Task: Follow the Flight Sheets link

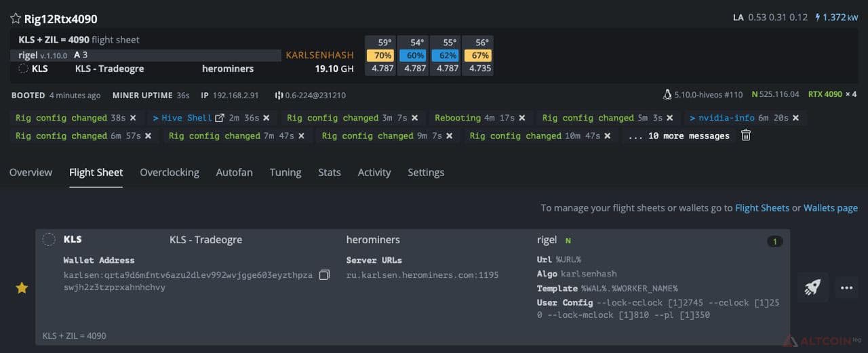Action: 762,208
